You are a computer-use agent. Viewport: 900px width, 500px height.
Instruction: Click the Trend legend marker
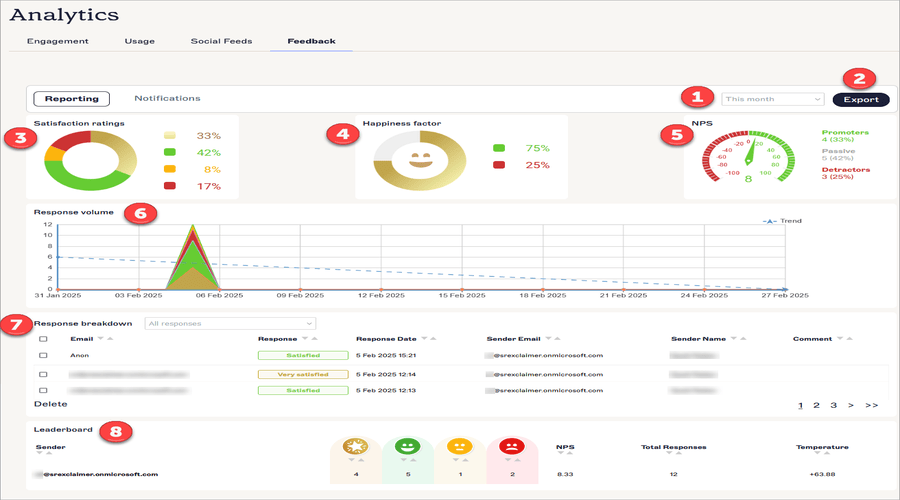768,221
